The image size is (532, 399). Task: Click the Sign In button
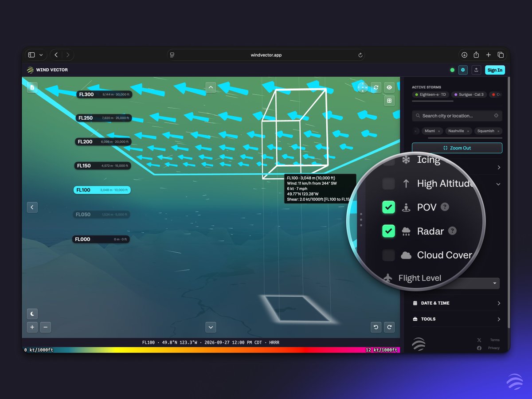coord(495,70)
